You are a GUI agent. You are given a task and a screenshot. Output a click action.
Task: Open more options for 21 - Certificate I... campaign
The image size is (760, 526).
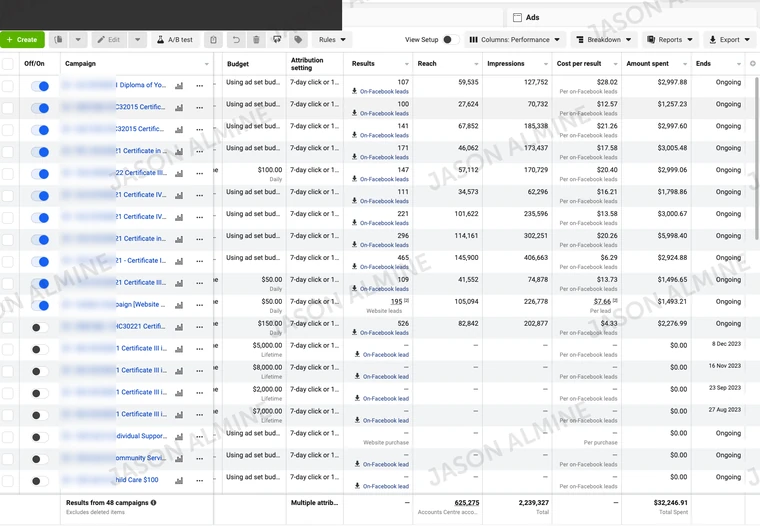pyautogui.click(x=200, y=261)
